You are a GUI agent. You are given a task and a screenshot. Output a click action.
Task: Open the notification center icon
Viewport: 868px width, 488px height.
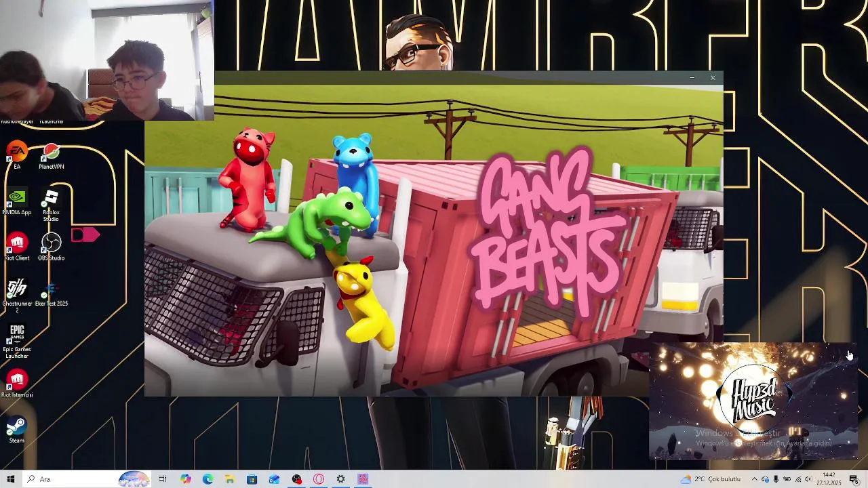click(x=854, y=479)
